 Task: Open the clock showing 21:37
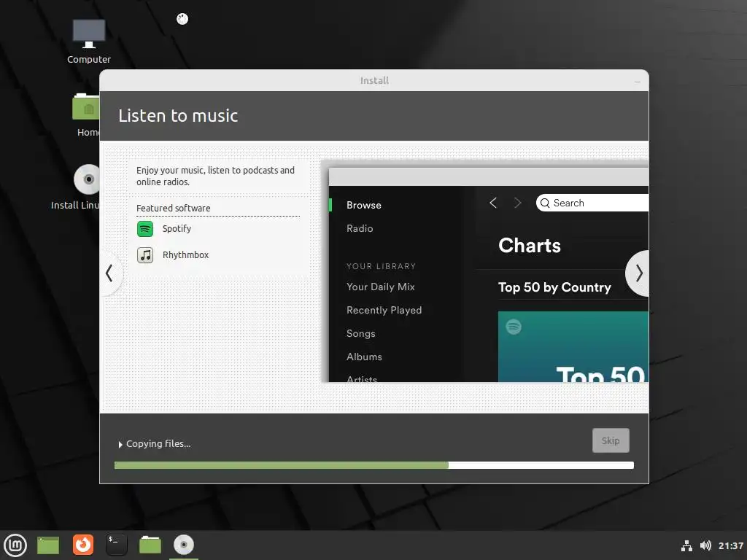click(x=731, y=545)
